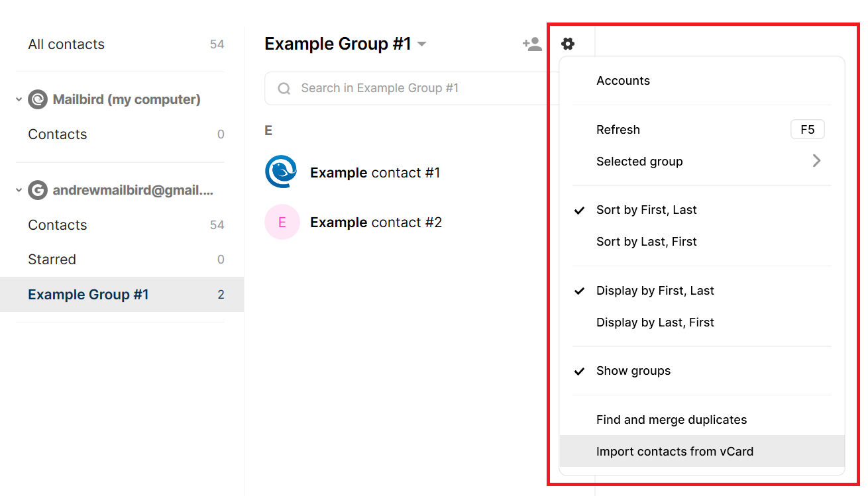Viewport: 868px width, 496px height.
Task: Click the Google account icon in sidebar
Action: click(36, 189)
